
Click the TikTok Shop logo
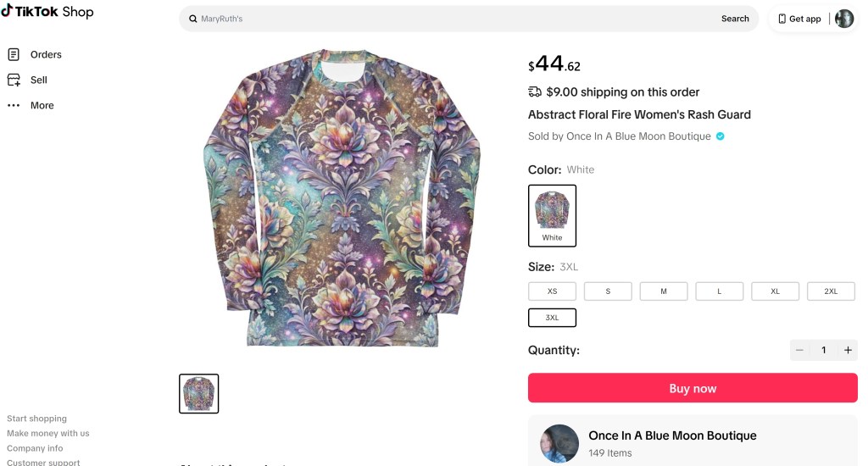(47, 12)
